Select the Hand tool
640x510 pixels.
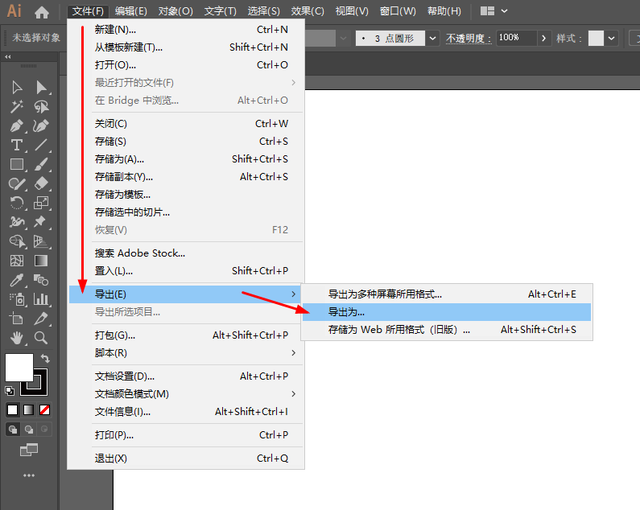point(17,338)
